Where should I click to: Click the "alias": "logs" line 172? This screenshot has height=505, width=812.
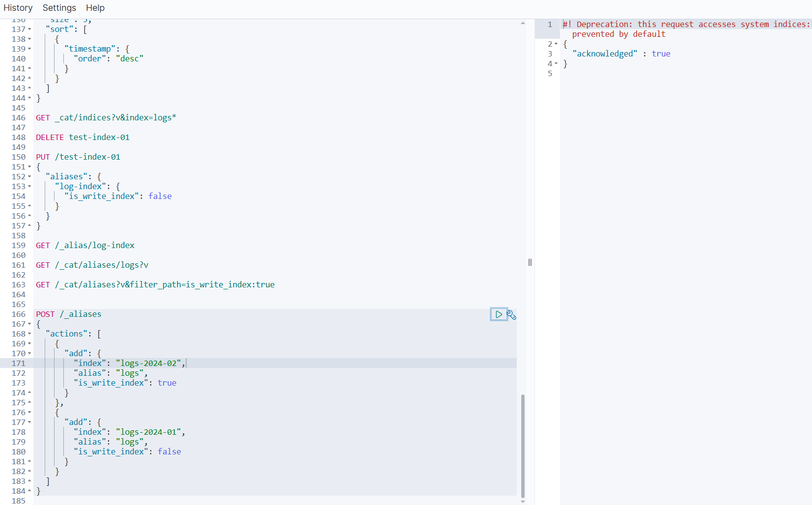(111, 373)
